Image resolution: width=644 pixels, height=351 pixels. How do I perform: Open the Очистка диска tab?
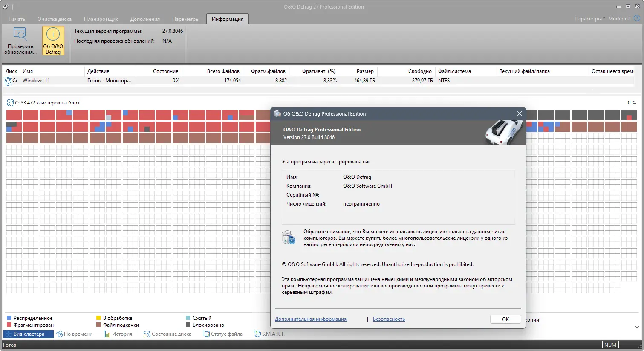(x=55, y=19)
